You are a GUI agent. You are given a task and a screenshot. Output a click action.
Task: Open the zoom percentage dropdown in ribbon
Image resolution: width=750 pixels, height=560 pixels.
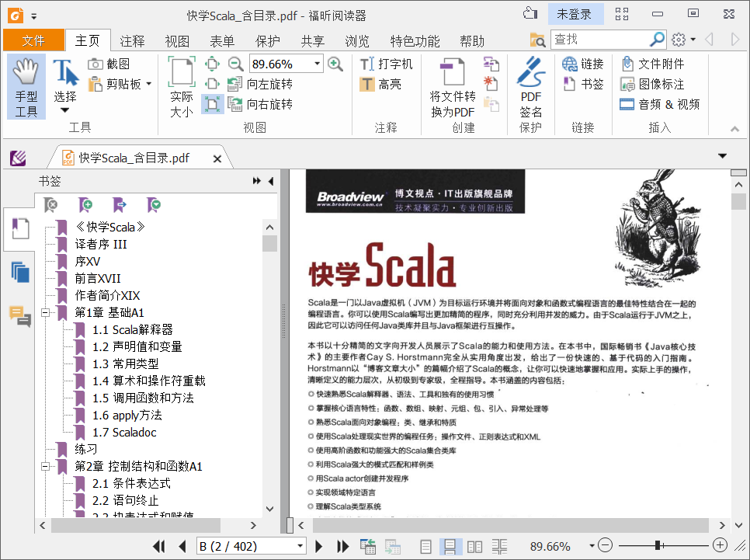click(317, 64)
